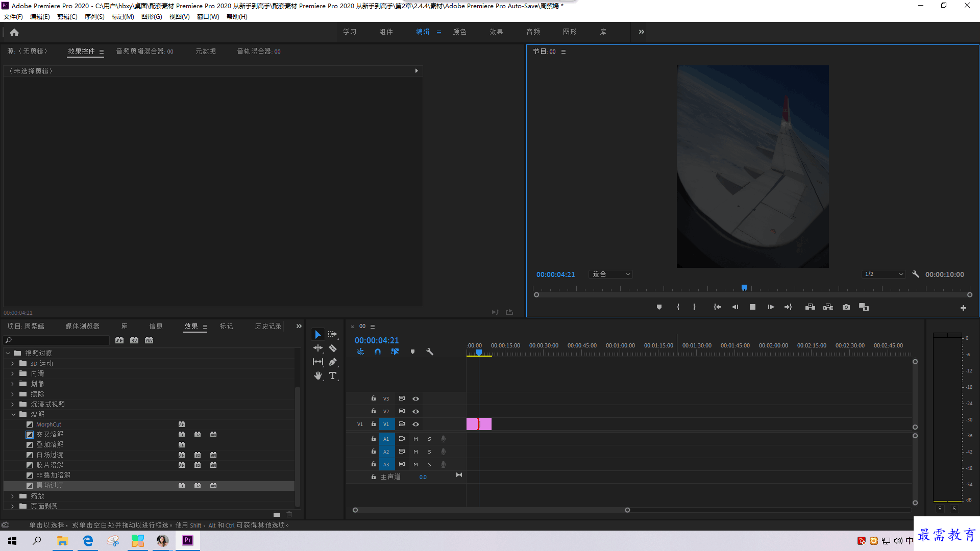Viewport: 980px width, 551px height.
Task: Open the 媒体浏览器 panel tab
Action: (82, 326)
